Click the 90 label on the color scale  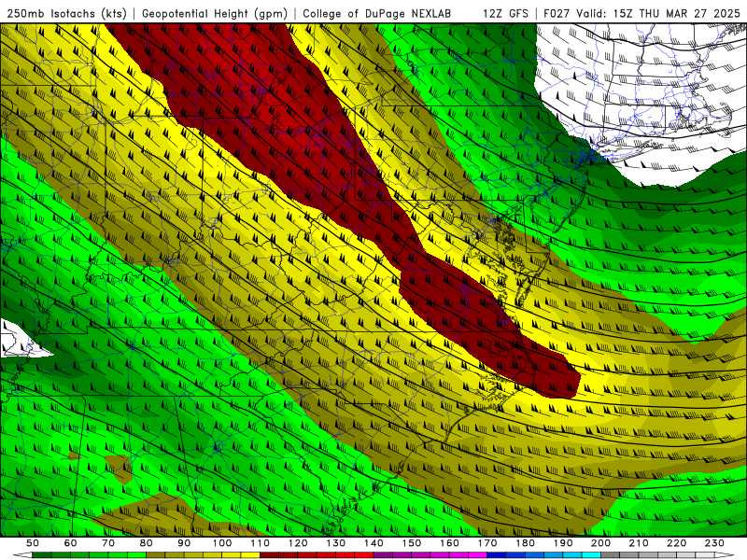[x=184, y=543]
